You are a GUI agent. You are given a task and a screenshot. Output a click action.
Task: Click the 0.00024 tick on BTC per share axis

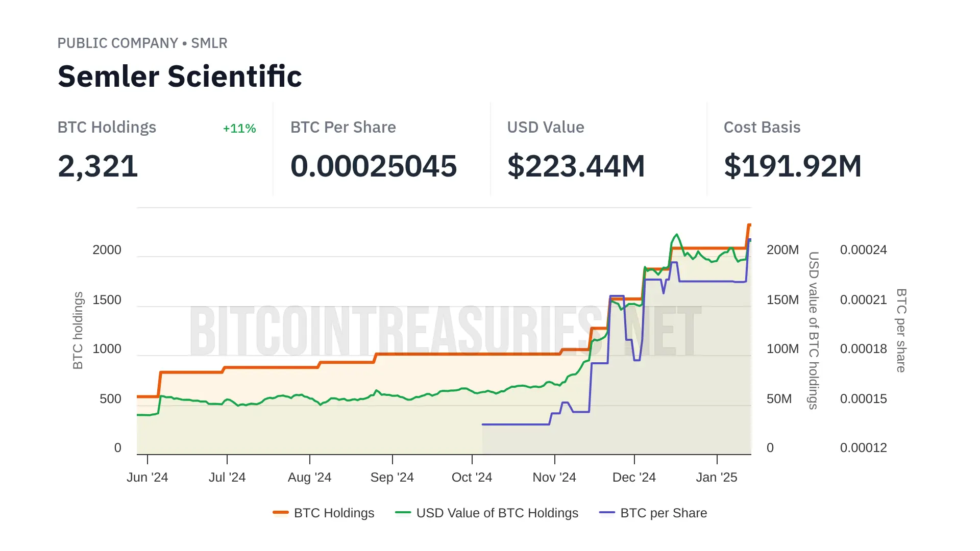point(864,250)
